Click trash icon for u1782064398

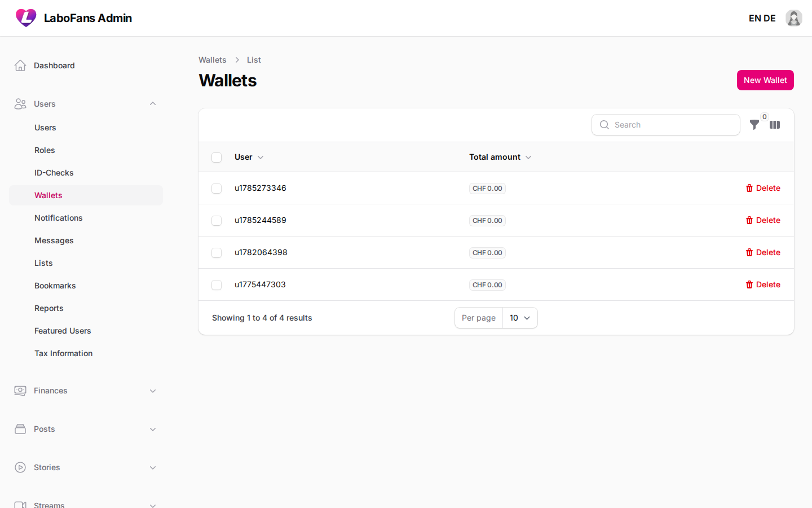point(749,252)
